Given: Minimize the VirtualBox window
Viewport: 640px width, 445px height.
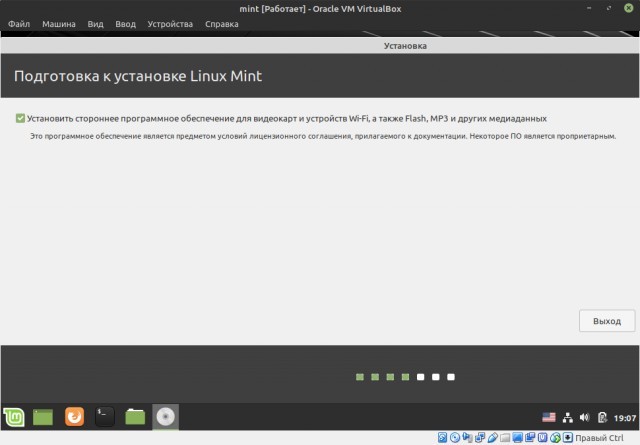Looking at the screenshot, I should point(589,8).
